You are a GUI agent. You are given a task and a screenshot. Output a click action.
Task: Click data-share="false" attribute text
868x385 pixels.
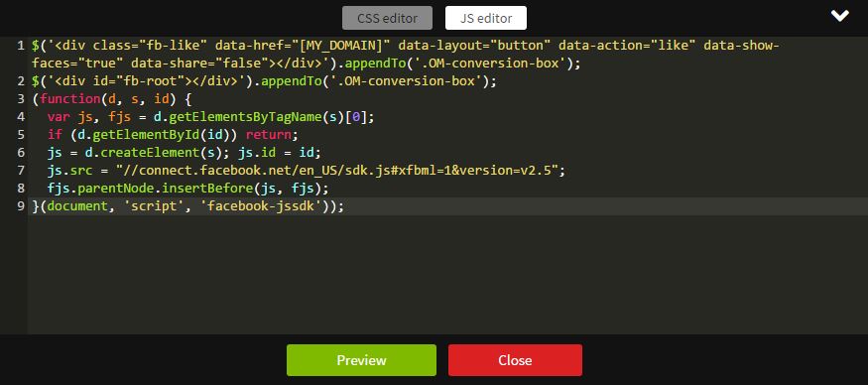tap(199, 64)
